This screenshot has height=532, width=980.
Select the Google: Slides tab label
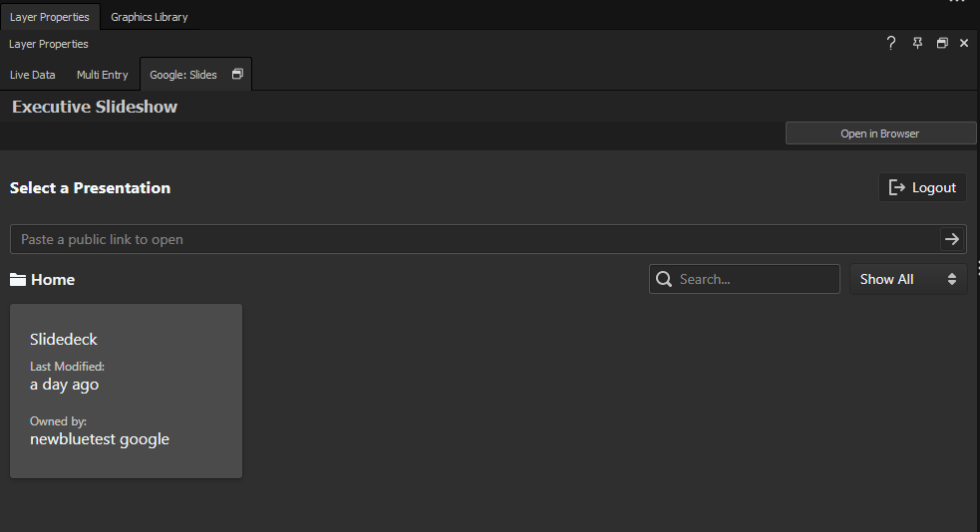183,75
